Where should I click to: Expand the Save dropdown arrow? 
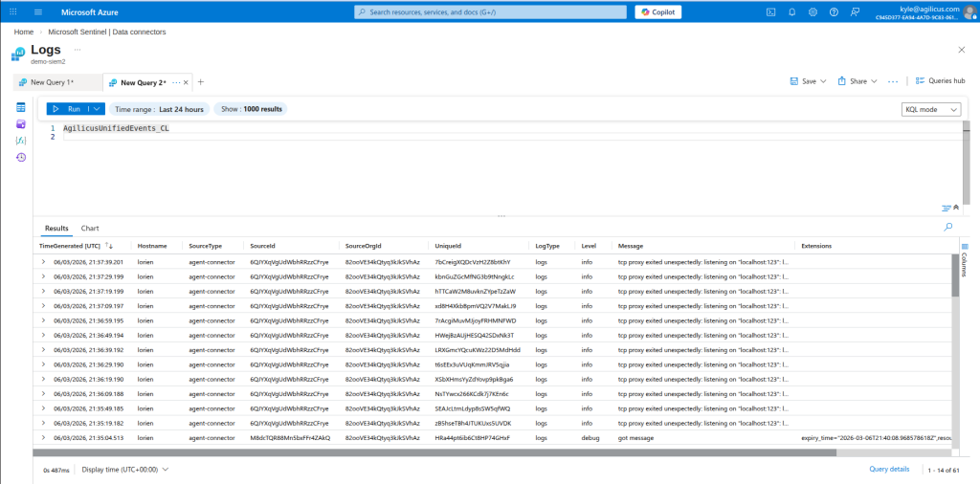tap(823, 81)
